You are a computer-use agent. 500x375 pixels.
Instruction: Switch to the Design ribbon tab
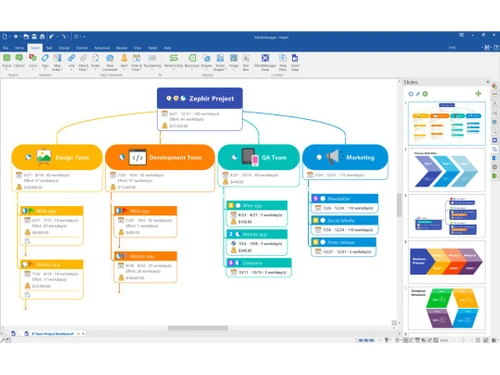(x=65, y=48)
